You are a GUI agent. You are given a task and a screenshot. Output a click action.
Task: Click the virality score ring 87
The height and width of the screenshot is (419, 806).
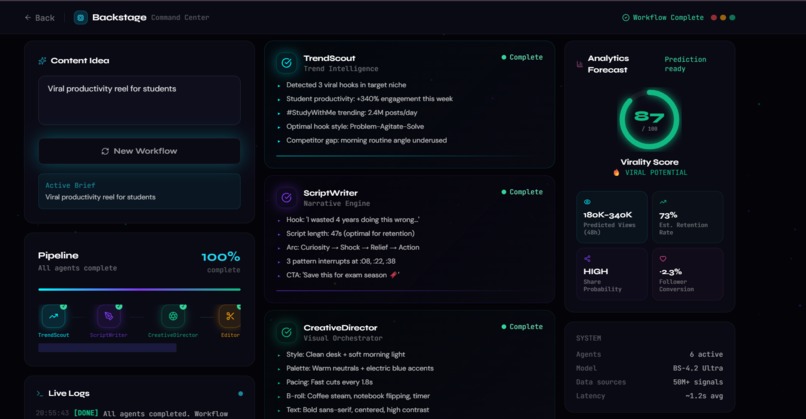[x=649, y=120]
